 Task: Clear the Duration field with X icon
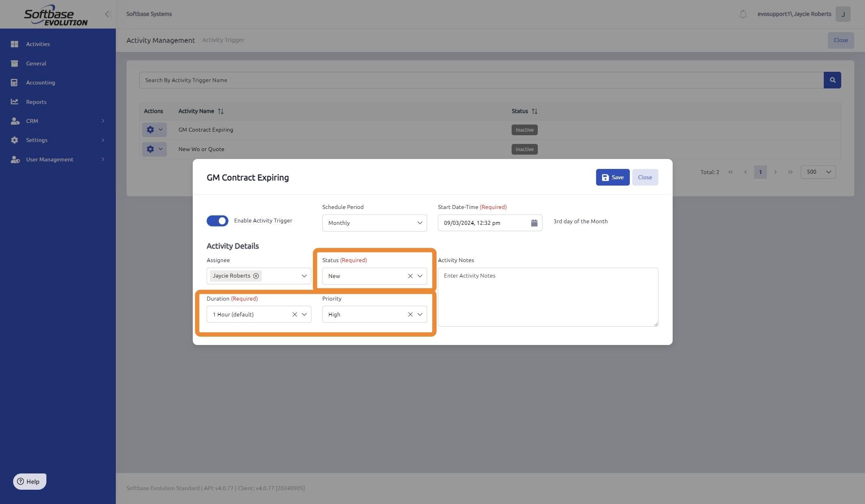click(x=294, y=314)
